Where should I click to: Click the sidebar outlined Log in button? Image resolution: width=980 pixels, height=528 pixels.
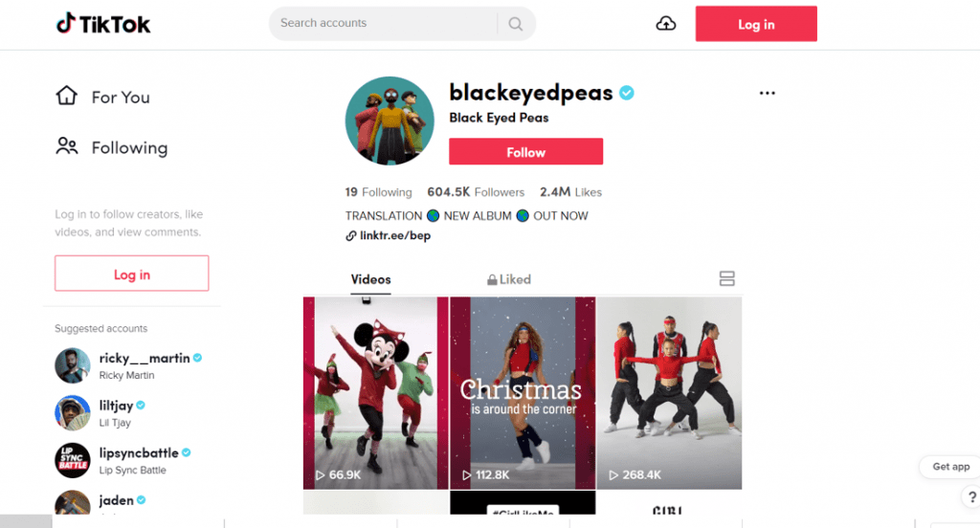132,274
